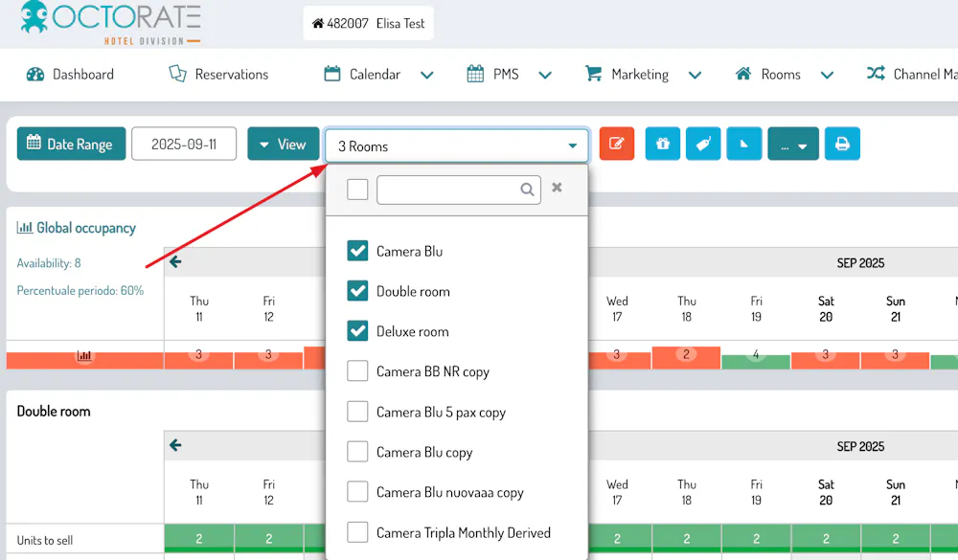This screenshot has height=560, width=958.
Task: Click the room search text box
Action: [x=458, y=190]
